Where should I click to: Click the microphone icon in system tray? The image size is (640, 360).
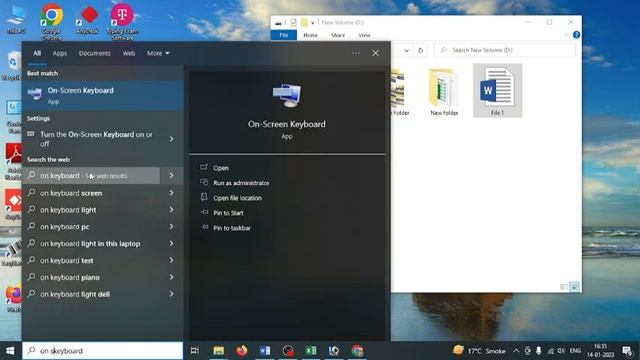point(539,351)
